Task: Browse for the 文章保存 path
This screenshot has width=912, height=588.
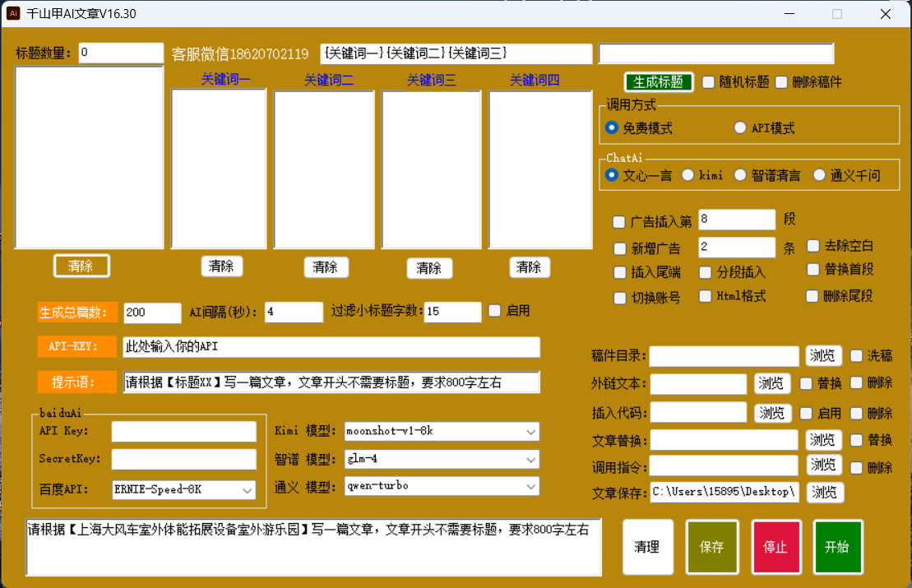Action: point(824,492)
